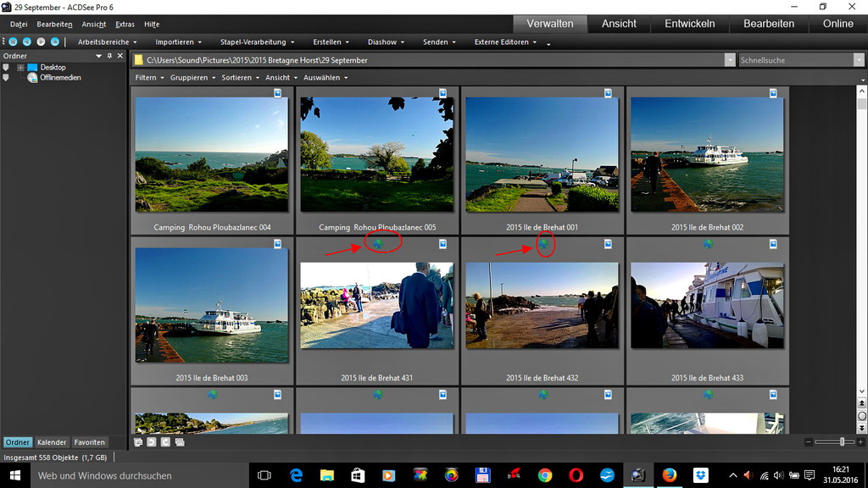Image resolution: width=868 pixels, height=488 pixels.
Task: Switch to the Kalender tab
Action: (x=52, y=442)
